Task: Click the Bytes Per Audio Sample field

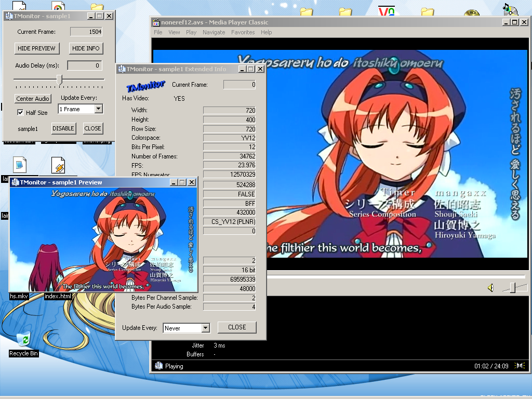Action: (229, 307)
